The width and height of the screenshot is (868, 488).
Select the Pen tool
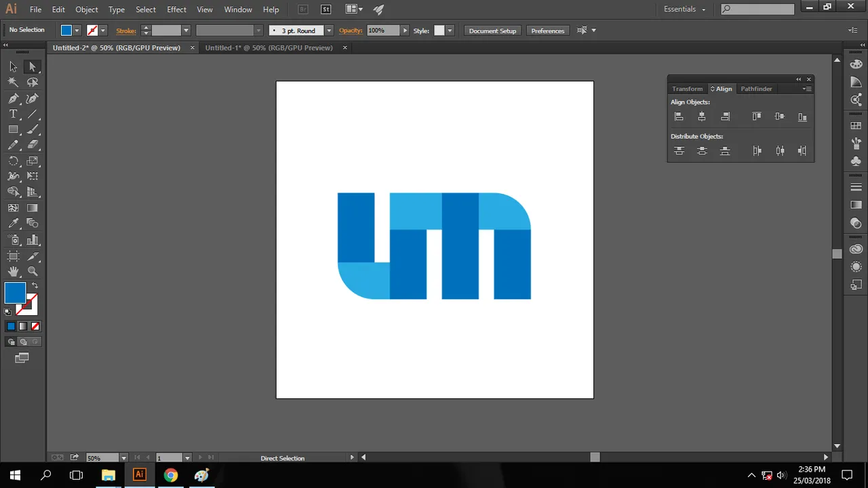pyautogui.click(x=13, y=99)
